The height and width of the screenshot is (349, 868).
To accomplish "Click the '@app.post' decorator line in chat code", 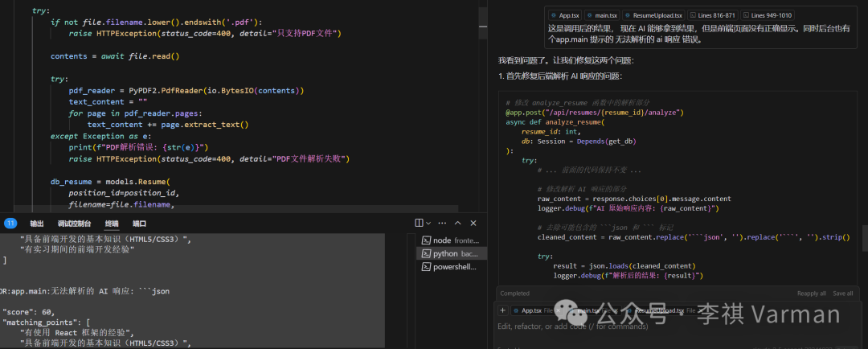I will [x=595, y=113].
